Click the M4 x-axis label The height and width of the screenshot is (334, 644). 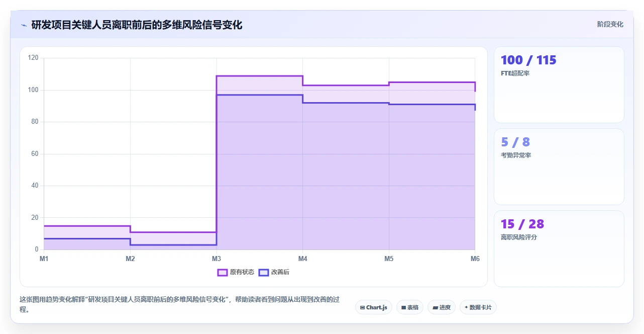click(x=302, y=259)
